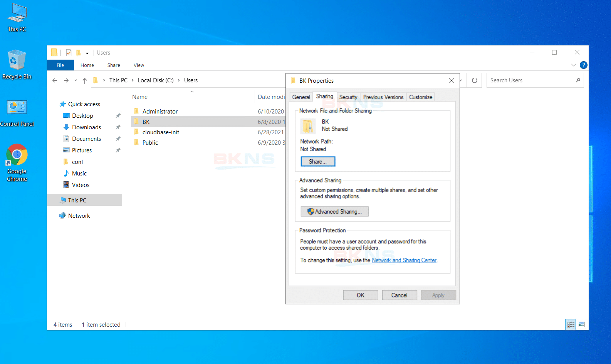This screenshot has width=611, height=364.
Task: Click the Refresh address bar icon
Action: (x=474, y=80)
